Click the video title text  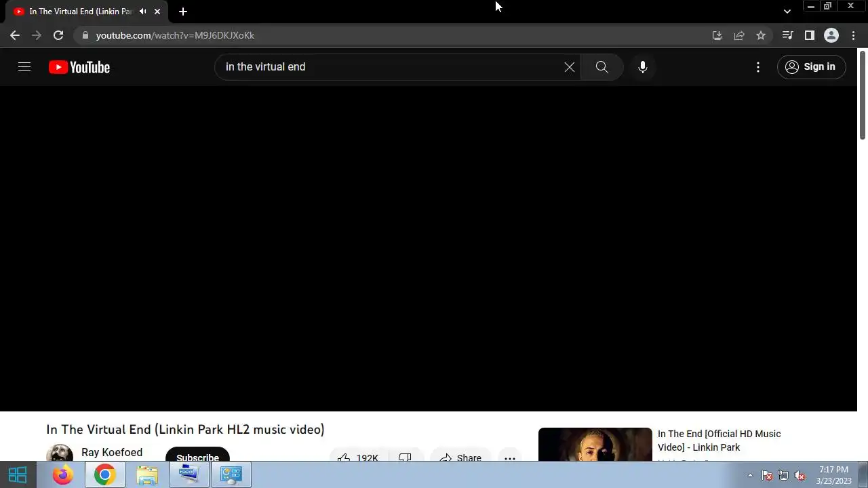(x=185, y=429)
